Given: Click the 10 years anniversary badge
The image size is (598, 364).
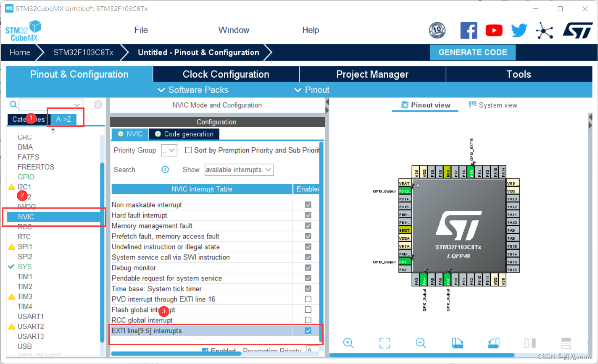Looking at the screenshot, I should click(x=437, y=30).
